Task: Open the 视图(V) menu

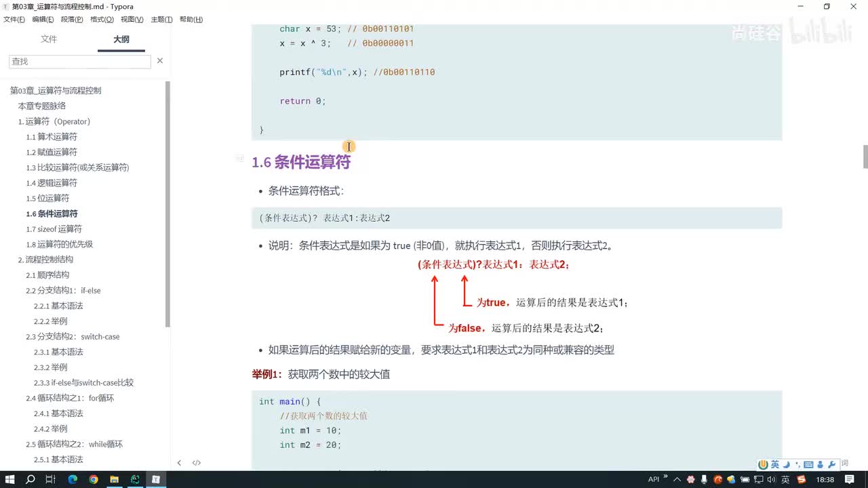Action: pyautogui.click(x=132, y=20)
